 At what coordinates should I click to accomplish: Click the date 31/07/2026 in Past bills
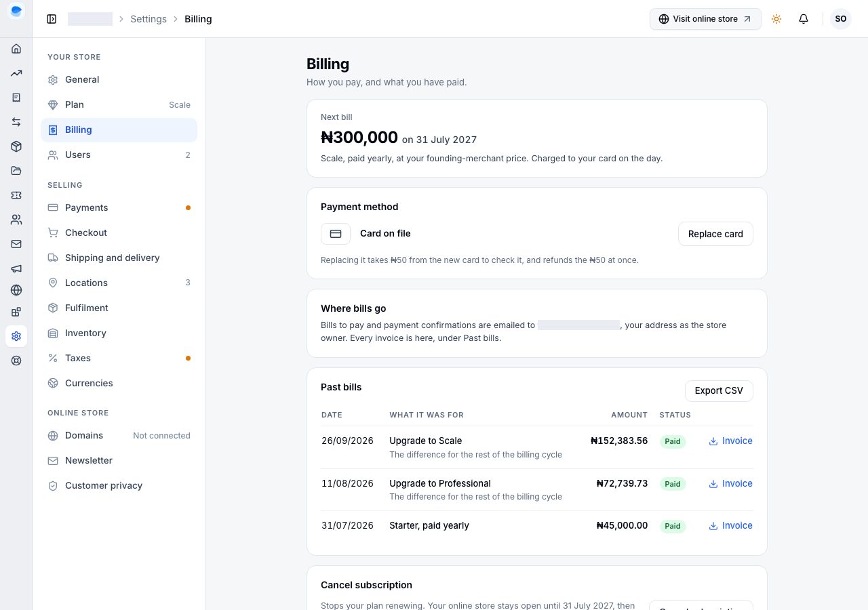pyautogui.click(x=347, y=525)
